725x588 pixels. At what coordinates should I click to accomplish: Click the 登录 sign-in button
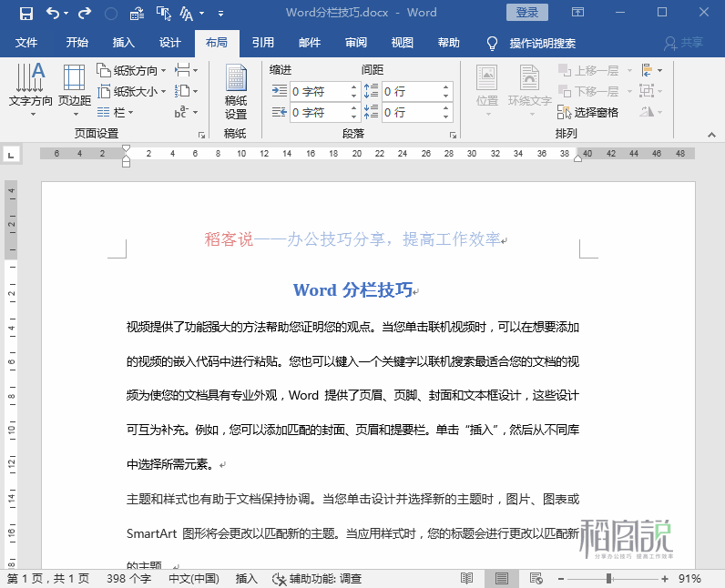coord(527,13)
